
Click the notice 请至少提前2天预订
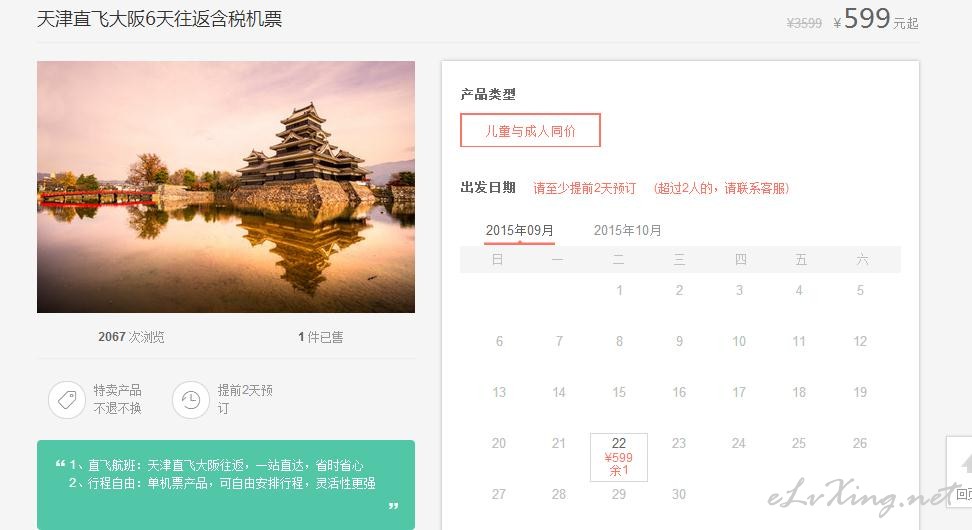(585, 188)
